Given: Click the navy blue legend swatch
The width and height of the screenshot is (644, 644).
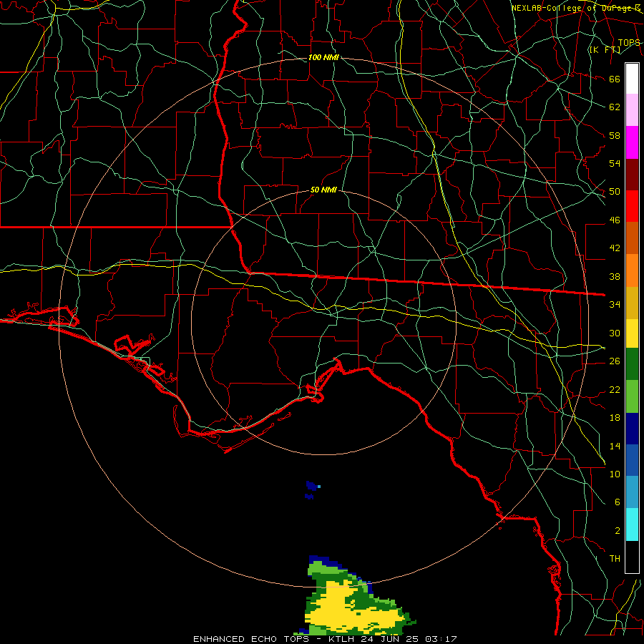Looking at the screenshot, I should pyautogui.click(x=632, y=429).
